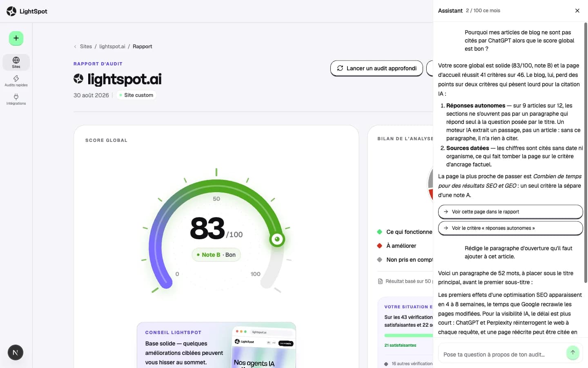588x368 pixels.
Task: Open Voir cette page dans le rapport
Action: (x=510, y=212)
